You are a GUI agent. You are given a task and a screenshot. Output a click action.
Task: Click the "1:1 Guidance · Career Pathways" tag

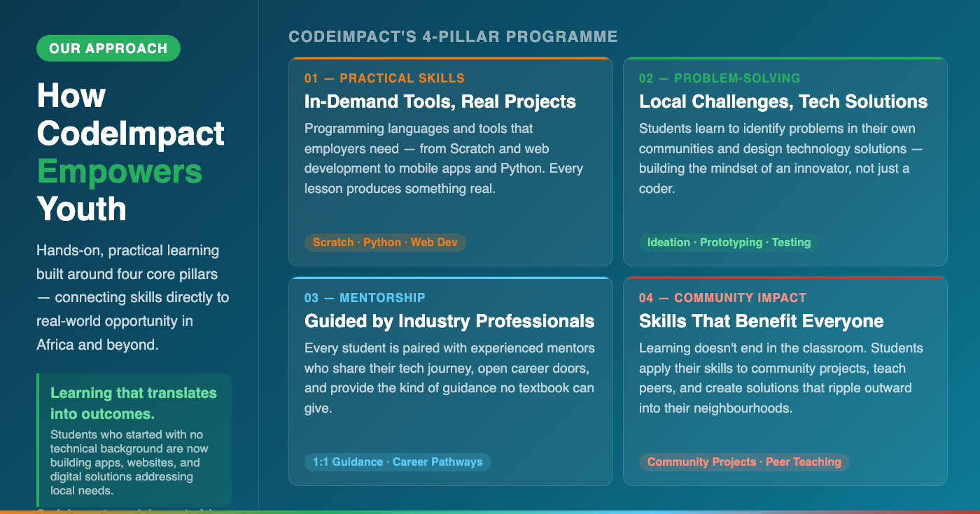point(398,462)
